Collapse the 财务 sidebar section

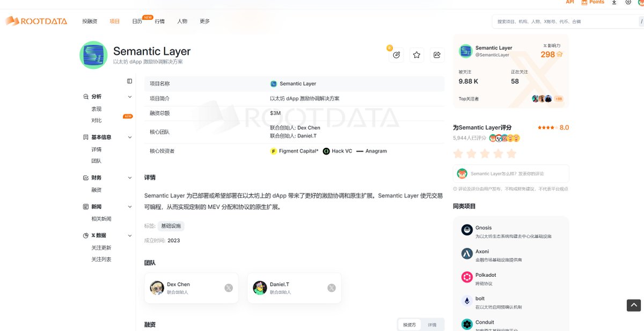coord(130,178)
